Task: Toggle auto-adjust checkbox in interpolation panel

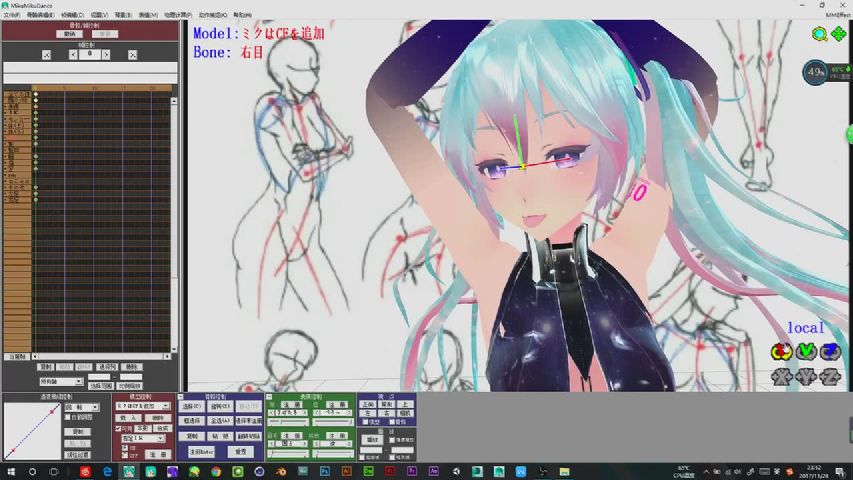Action: point(67,417)
